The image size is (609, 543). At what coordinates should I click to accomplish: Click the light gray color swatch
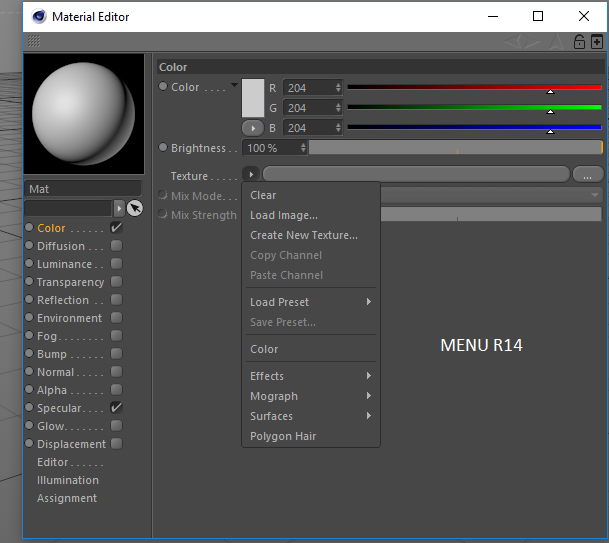pyautogui.click(x=253, y=98)
